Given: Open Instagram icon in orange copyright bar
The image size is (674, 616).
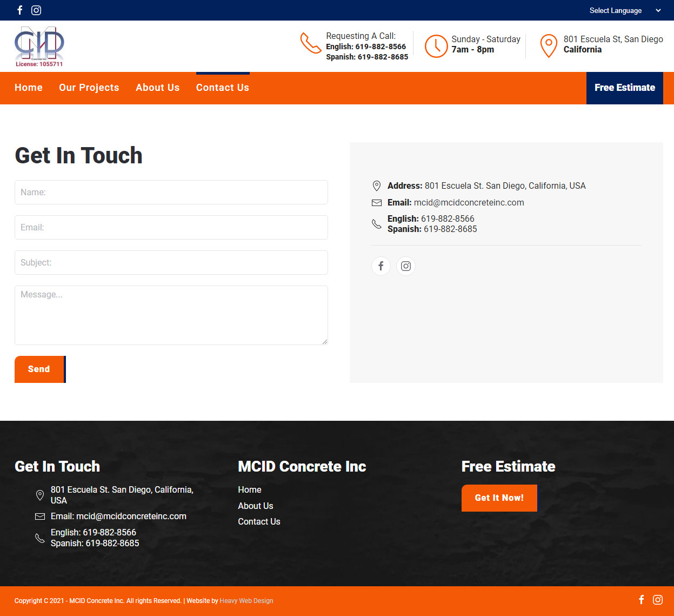Looking at the screenshot, I should (658, 599).
